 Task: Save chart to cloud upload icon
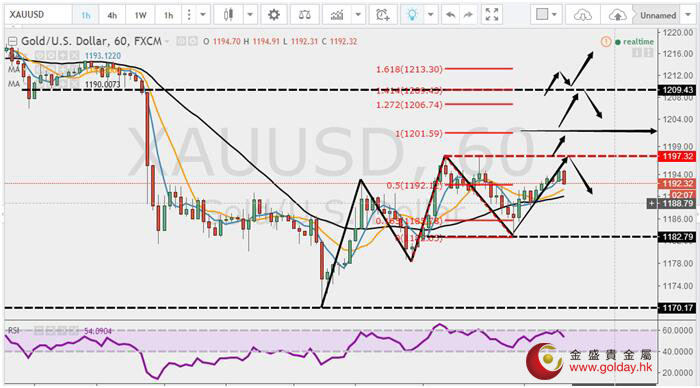[x=617, y=15]
